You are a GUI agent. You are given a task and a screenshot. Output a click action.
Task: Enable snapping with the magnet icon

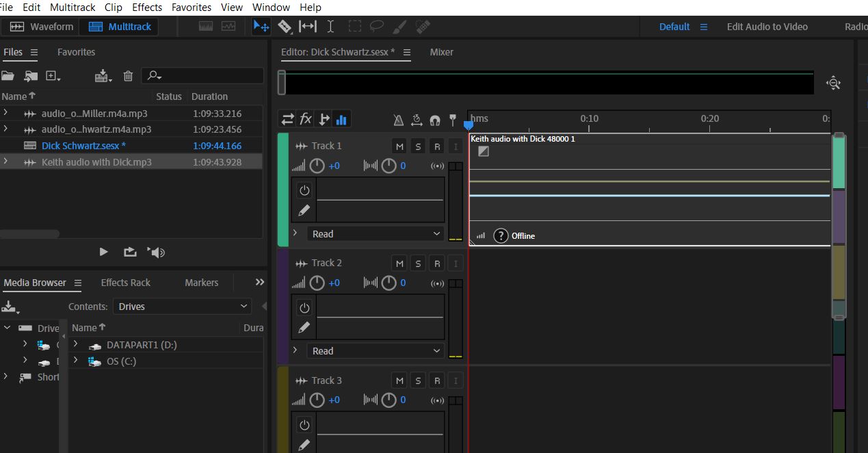434,118
